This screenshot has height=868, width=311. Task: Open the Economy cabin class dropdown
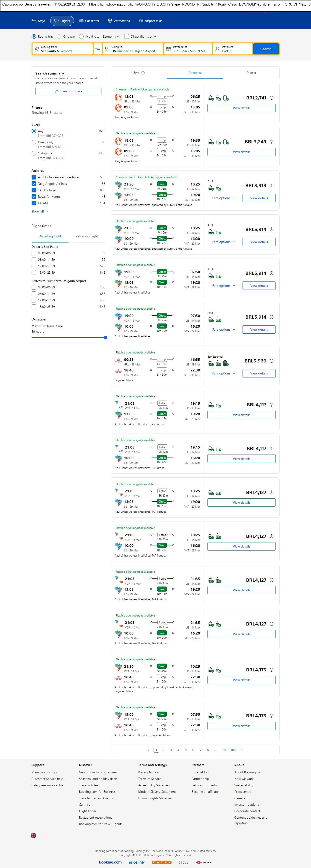coord(111,36)
